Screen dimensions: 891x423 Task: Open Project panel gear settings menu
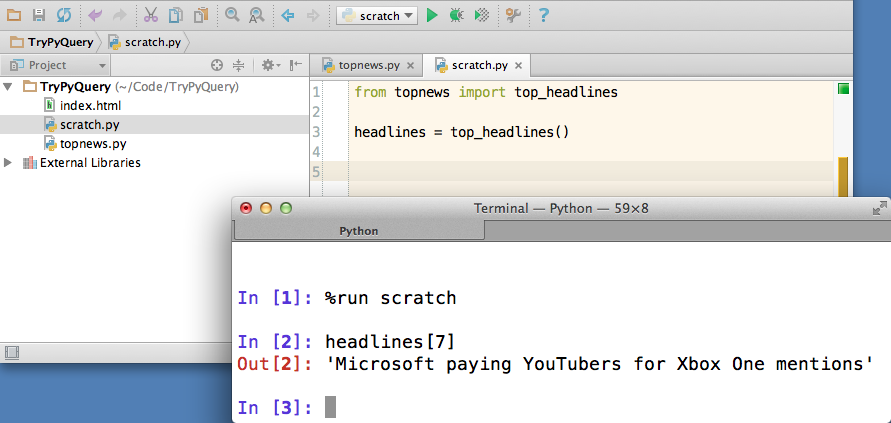[x=270, y=65]
